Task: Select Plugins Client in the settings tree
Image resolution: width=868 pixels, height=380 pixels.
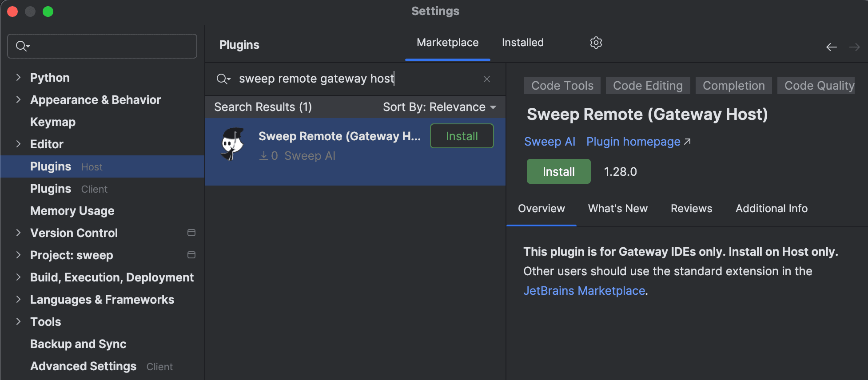Action: pos(103,189)
